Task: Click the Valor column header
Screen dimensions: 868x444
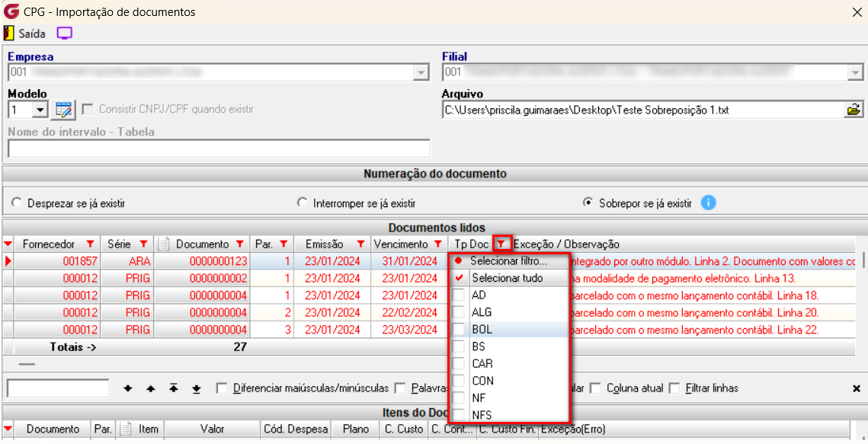Action: 212,429
